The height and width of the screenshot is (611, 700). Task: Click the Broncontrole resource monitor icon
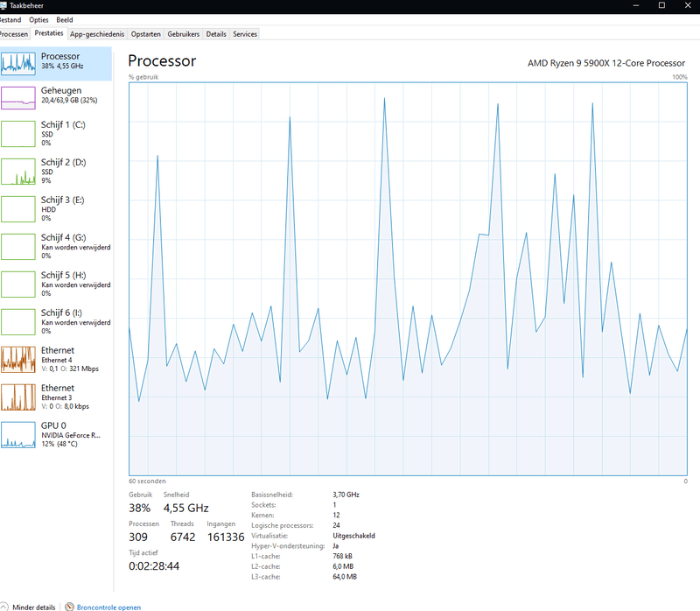69,607
